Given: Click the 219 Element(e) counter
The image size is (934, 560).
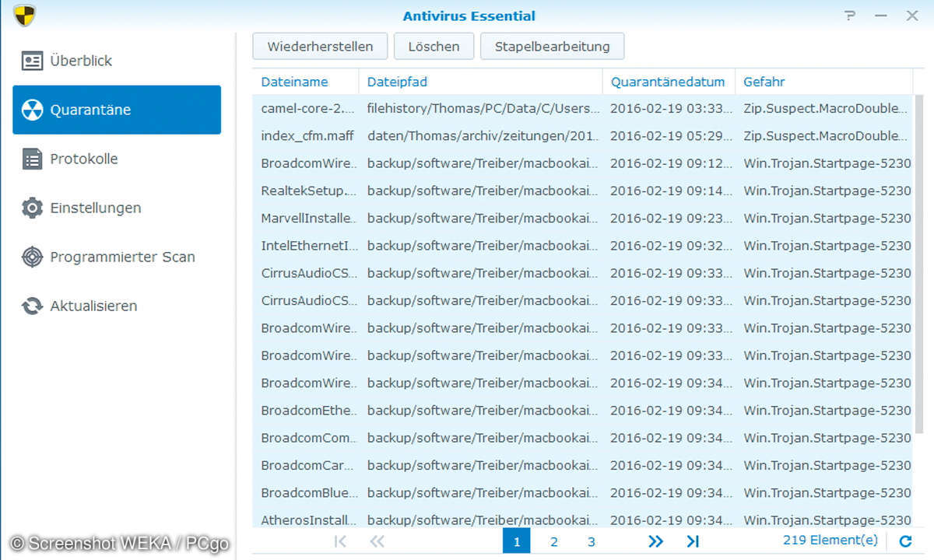Looking at the screenshot, I should (830, 541).
